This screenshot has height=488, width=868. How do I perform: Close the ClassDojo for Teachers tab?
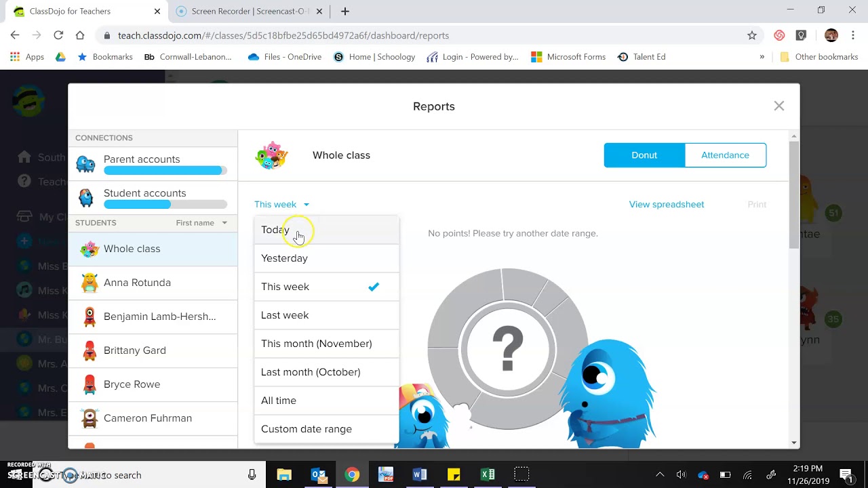[x=157, y=11]
